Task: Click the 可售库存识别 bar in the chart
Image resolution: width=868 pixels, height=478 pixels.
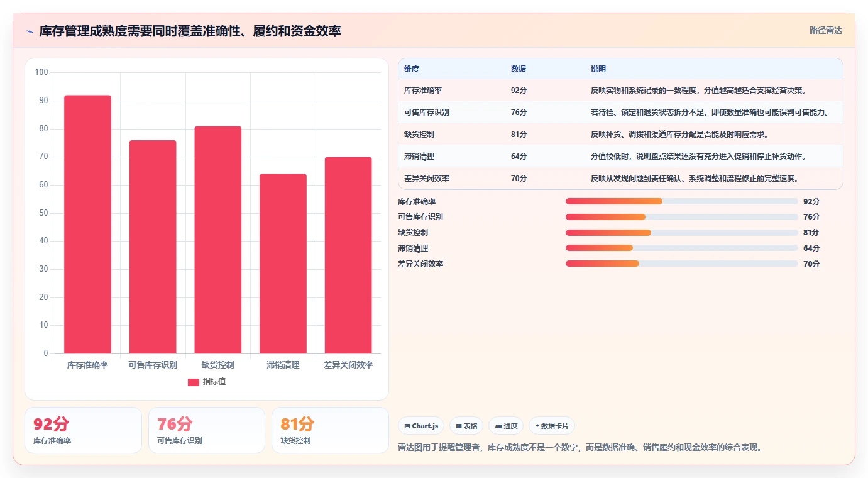Action: click(x=153, y=247)
